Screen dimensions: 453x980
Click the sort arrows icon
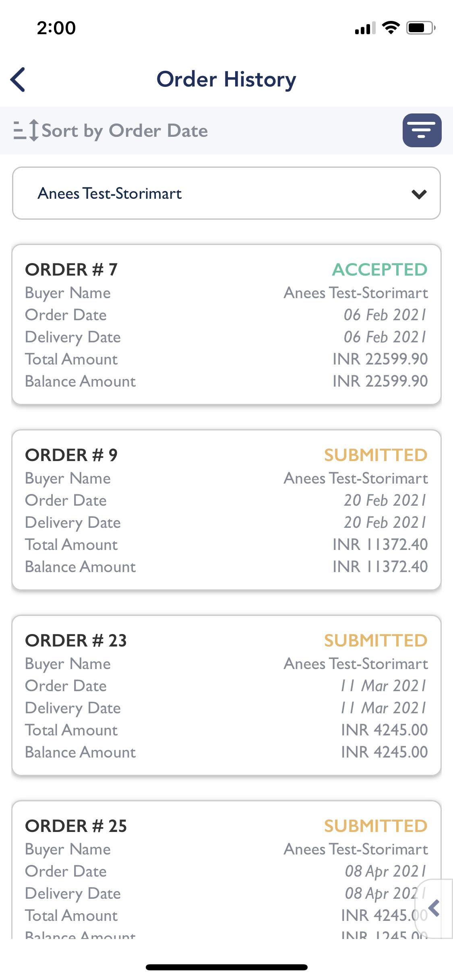(x=26, y=130)
